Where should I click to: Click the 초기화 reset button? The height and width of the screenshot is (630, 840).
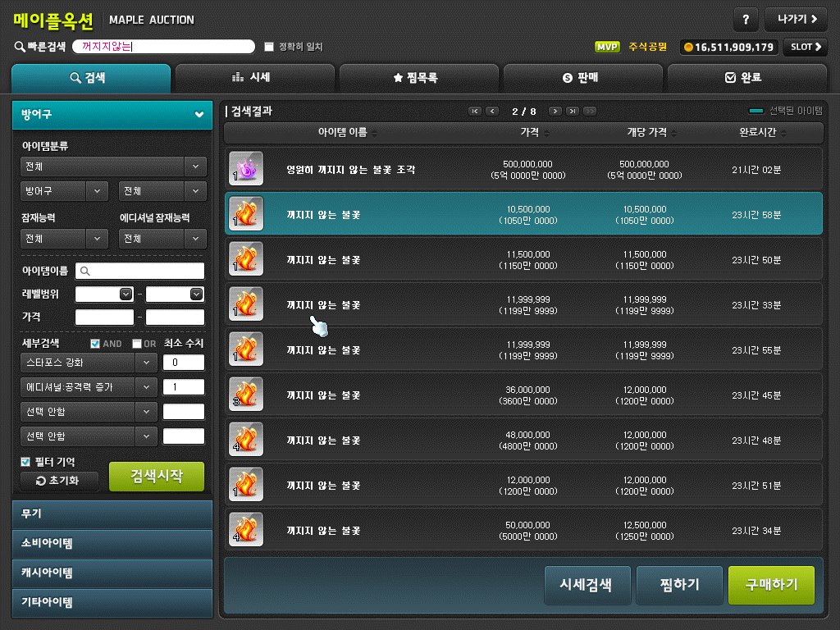pos(59,481)
